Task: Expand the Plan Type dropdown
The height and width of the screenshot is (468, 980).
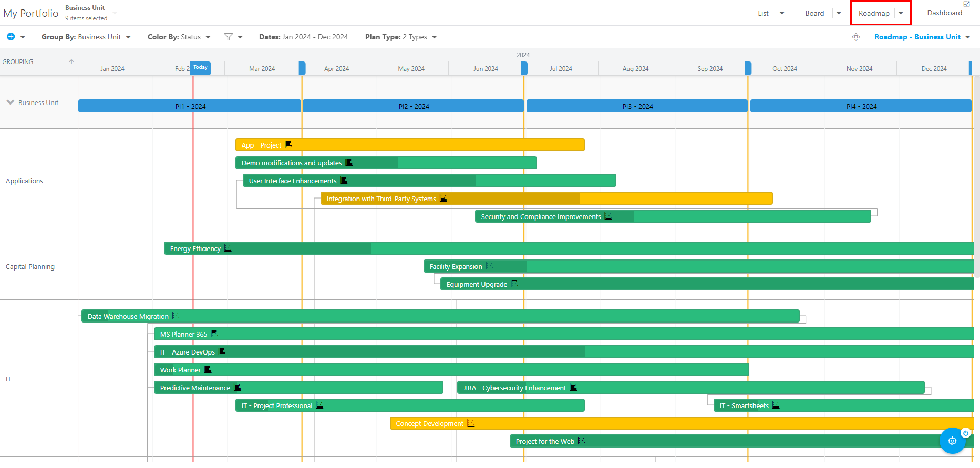Action: 401,37
